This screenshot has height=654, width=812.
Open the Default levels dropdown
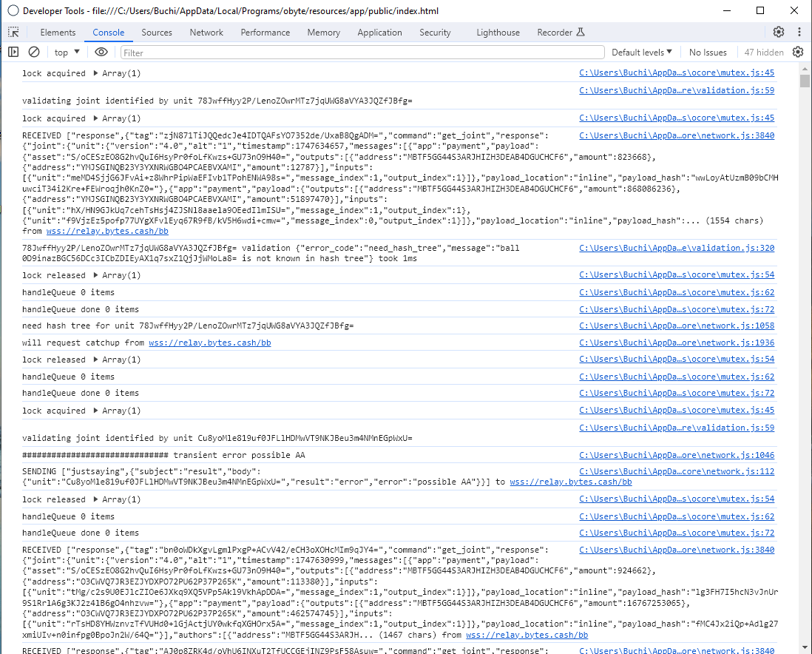pos(642,53)
